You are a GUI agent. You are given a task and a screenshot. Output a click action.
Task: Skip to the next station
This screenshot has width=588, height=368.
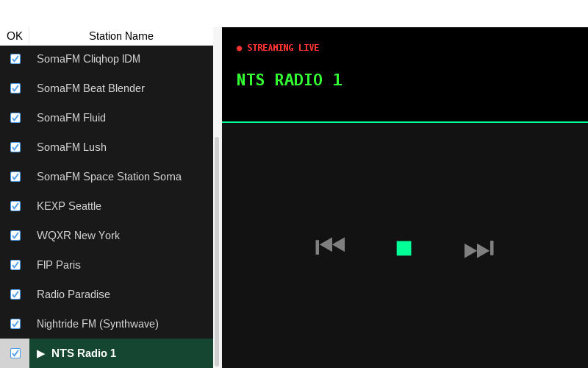pos(478,249)
